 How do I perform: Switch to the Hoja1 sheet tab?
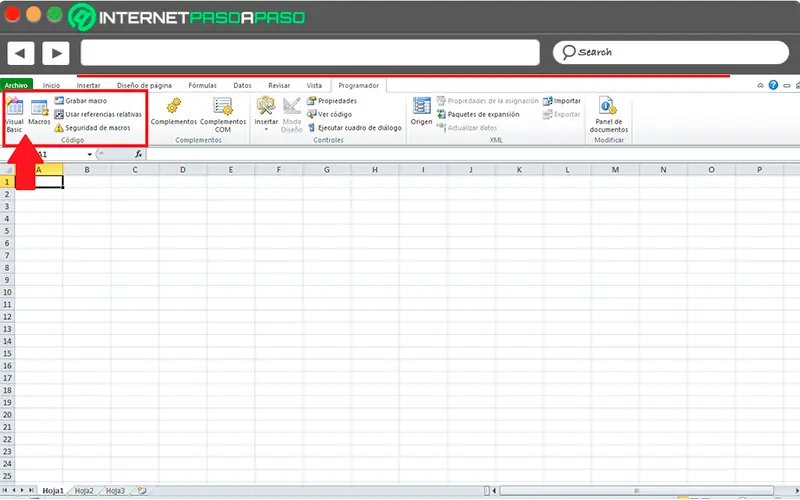(53, 490)
